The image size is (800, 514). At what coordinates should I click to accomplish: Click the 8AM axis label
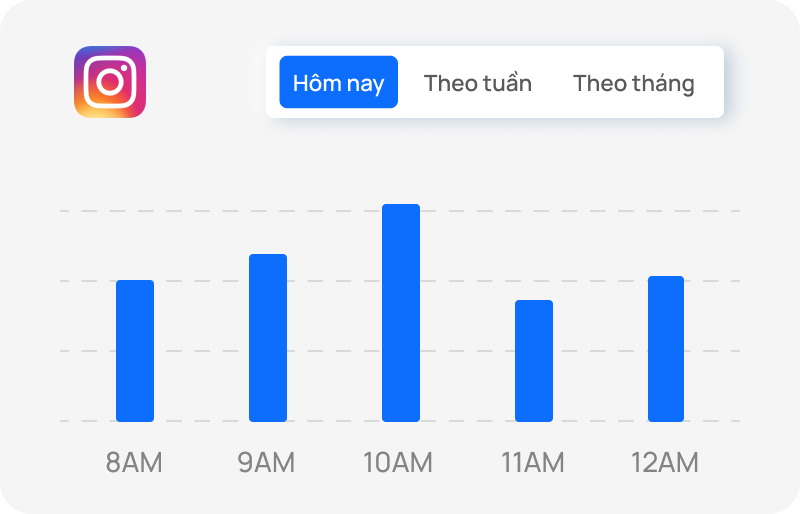point(134,463)
